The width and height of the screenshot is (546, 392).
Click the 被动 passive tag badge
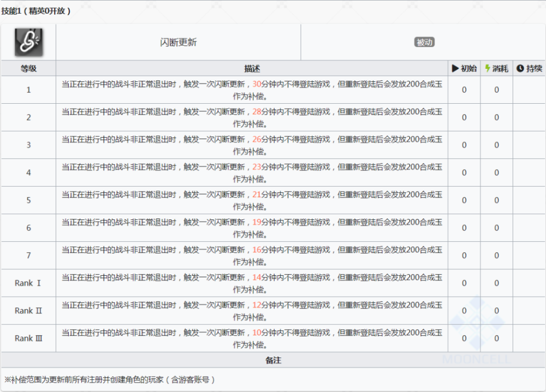click(424, 42)
